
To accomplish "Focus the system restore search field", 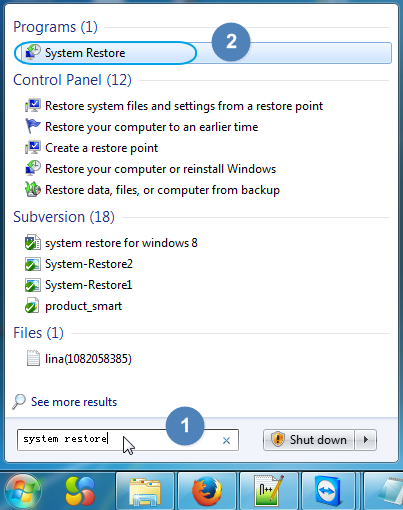I will [x=128, y=440].
